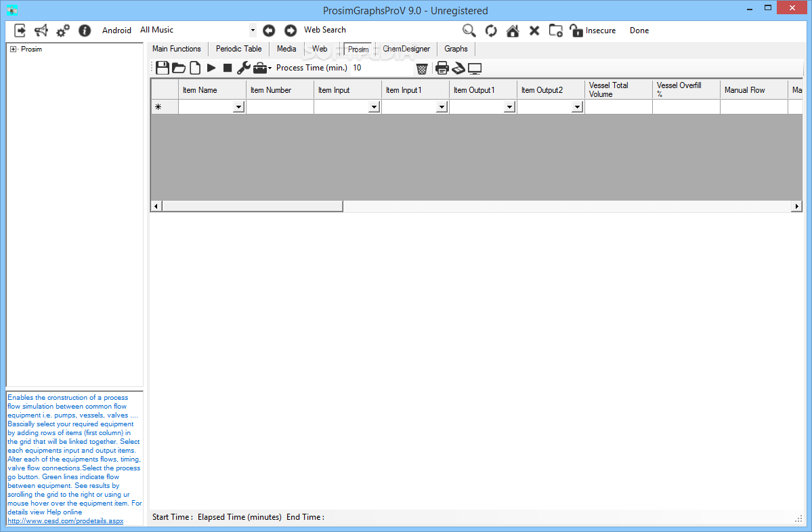
Task: Clear grid with the trash bin icon
Action: 422,68
